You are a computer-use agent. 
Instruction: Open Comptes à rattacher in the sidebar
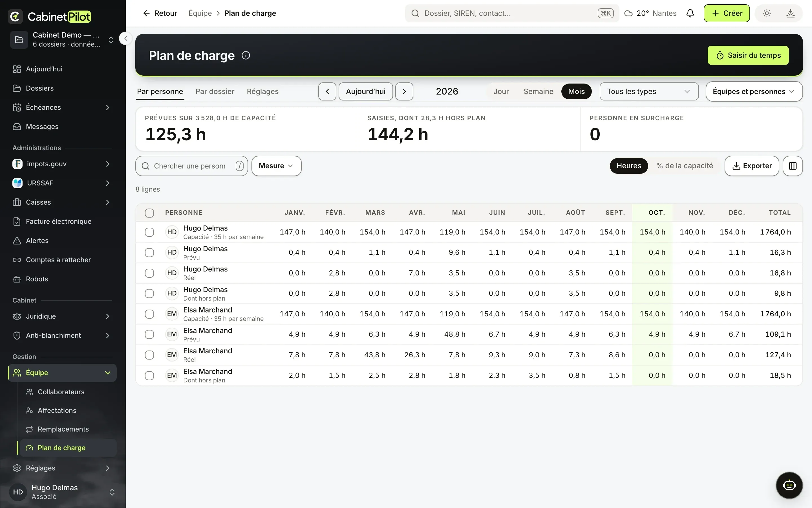tap(62, 260)
